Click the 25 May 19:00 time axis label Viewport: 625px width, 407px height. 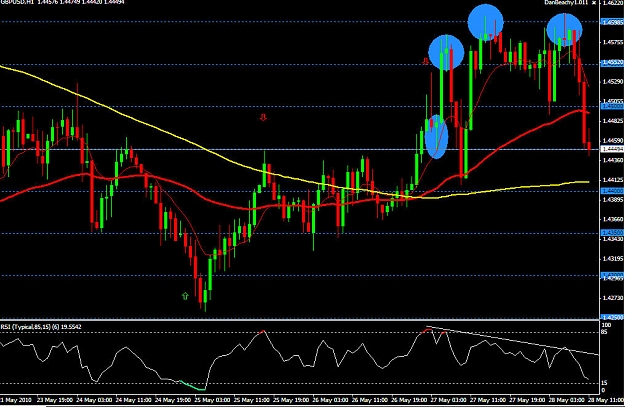291,400
